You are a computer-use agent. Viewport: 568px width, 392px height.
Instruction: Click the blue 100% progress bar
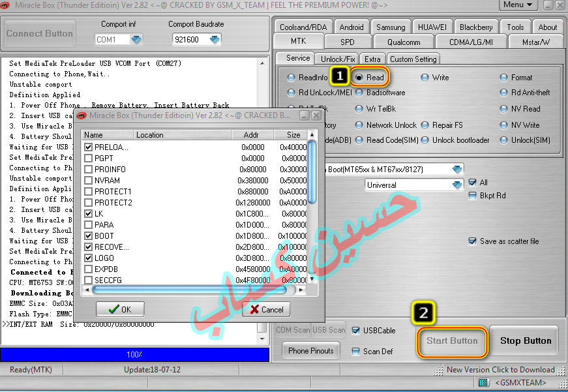click(134, 355)
